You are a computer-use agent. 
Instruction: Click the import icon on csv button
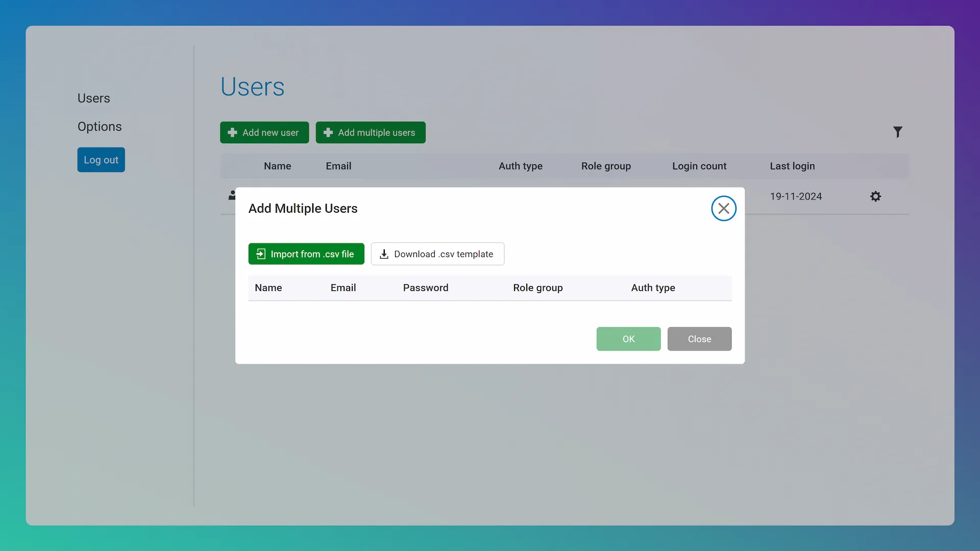point(261,254)
